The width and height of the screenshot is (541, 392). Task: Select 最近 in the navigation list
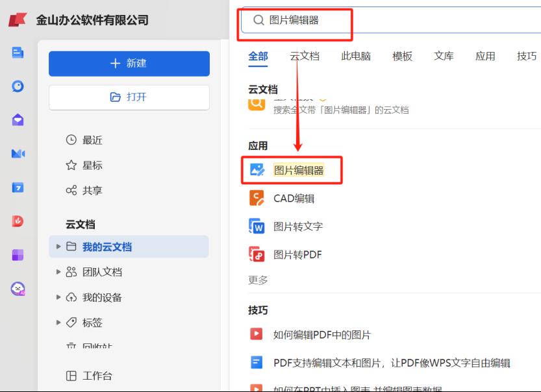click(x=92, y=140)
